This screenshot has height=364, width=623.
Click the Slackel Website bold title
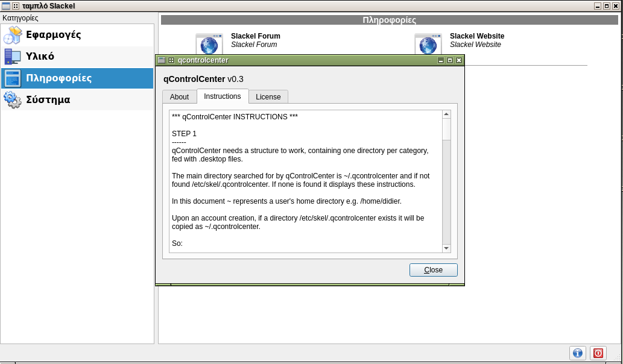(x=477, y=36)
